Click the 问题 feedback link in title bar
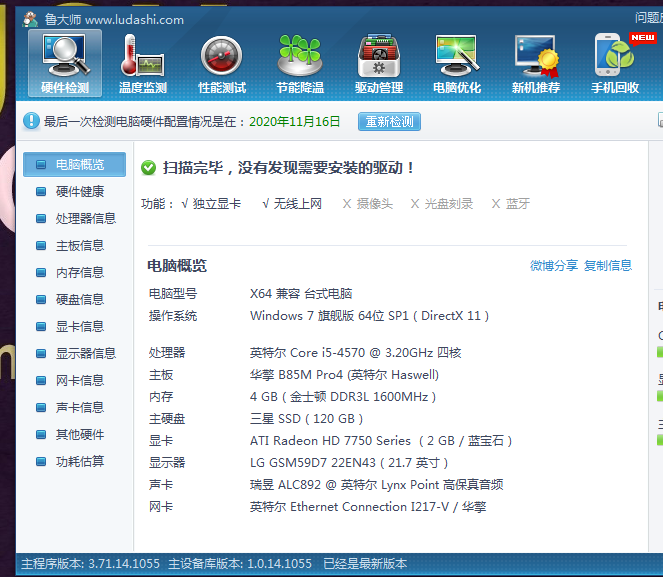The image size is (663, 577). (647, 18)
